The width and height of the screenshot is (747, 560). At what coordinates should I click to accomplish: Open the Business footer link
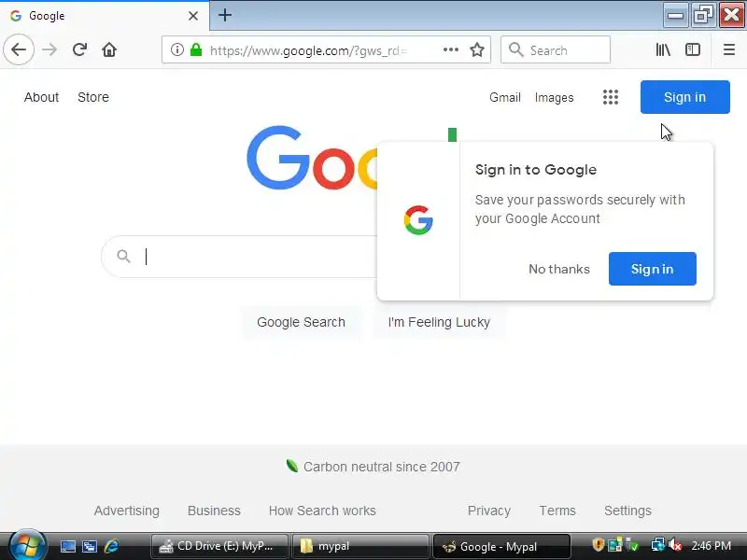pyautogui.click(x=214, y=511)
